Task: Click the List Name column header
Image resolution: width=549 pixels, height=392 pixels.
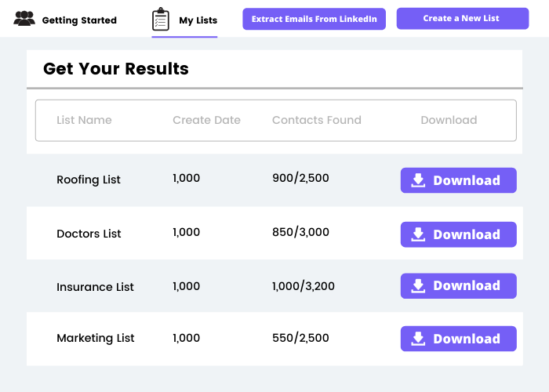Action: point(84,120)
